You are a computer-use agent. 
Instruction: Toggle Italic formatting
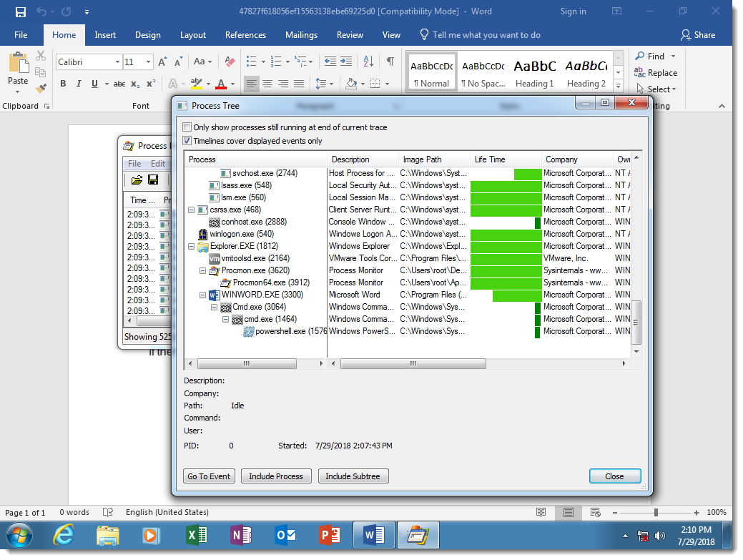pos(79,84)
